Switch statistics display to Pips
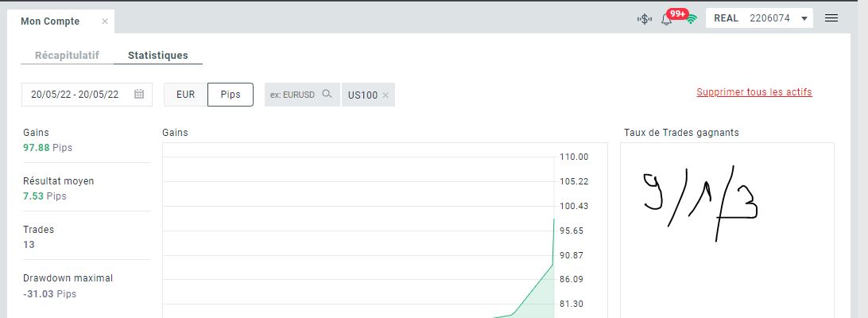The width and height of the screenshot is (868, 318). tap(231, 94)
